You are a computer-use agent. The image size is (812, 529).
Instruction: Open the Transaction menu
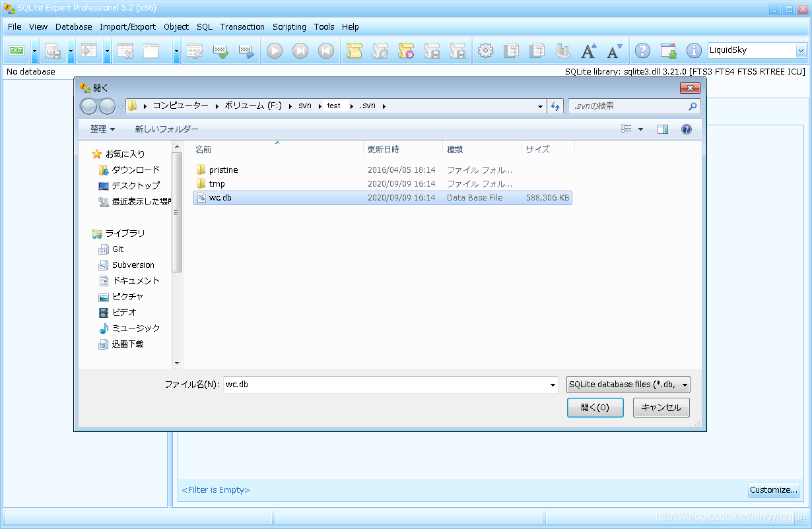(242, 27)
